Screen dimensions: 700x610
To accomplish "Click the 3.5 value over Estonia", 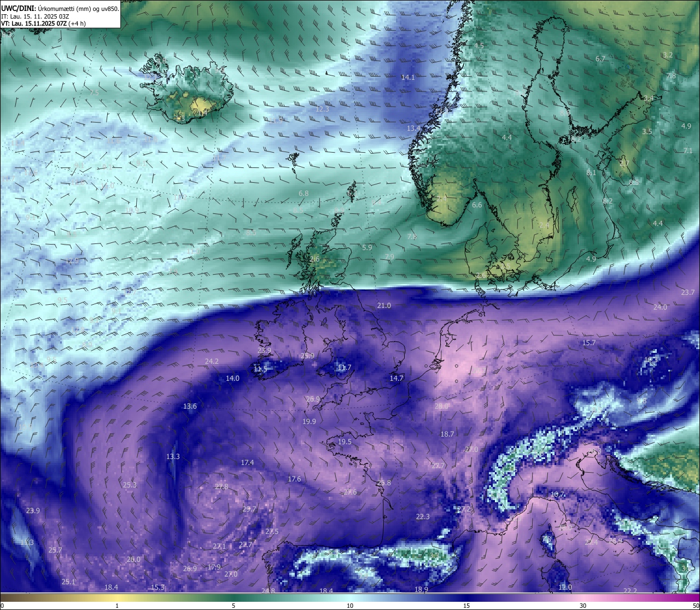I will pyautogui.click(x=647, y=131).
